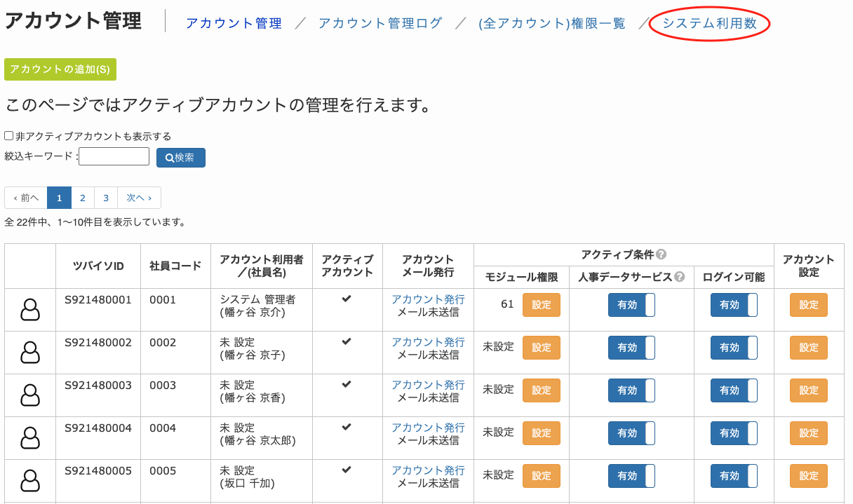Click the ツバイソID column header
853x504 pixels.
tap(98, 266)
